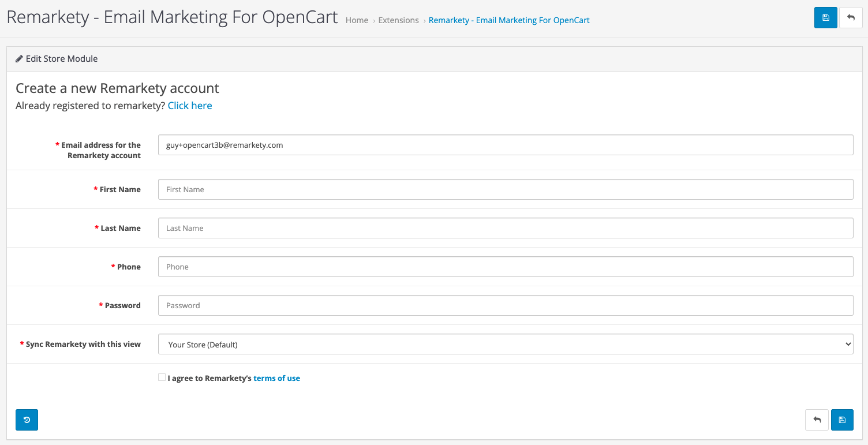868x445 pixels.
Task: Tick the agree to Remarkety's terms checkbox
Action: [x=162, y=377]
